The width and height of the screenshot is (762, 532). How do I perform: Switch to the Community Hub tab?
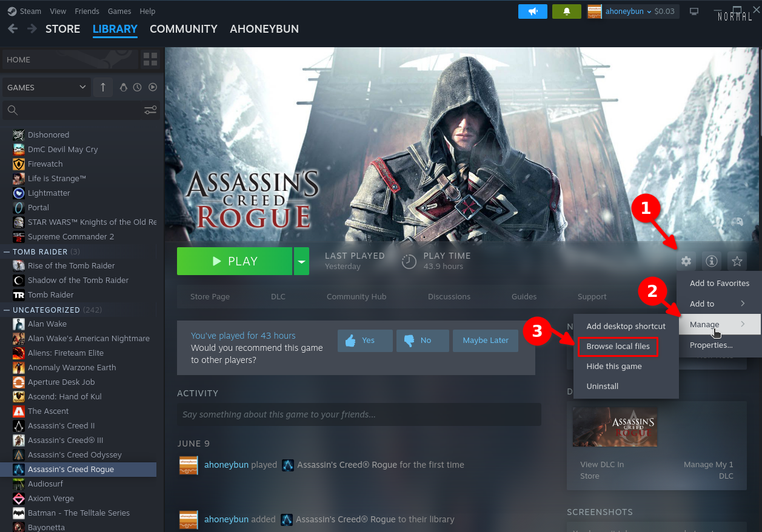pos(356,296)
